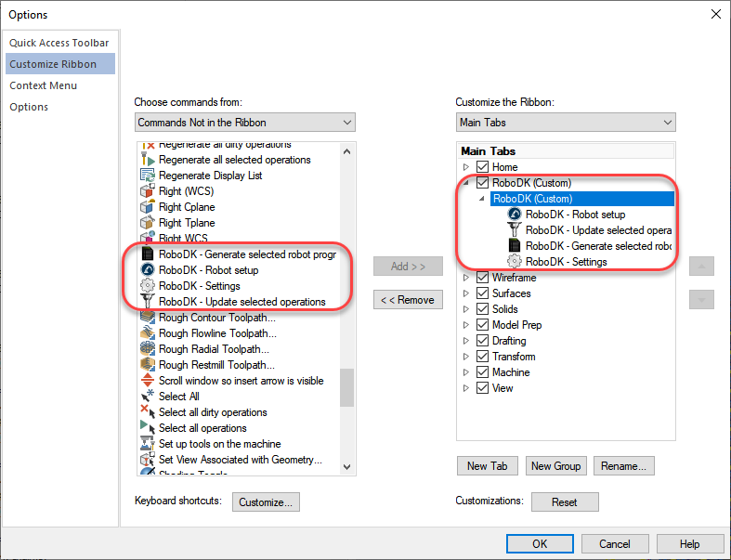Viewport: 731px width, 560px height.
Task: Expand the Home tab tree node
Action: (466, 167)
